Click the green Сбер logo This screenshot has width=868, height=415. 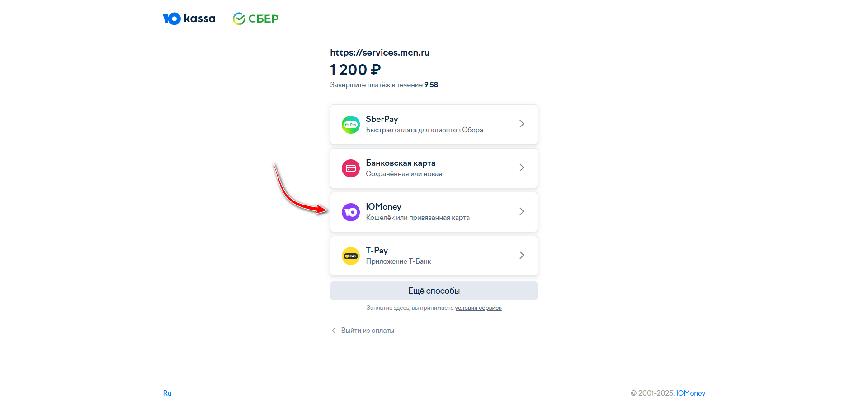[255, 19]
